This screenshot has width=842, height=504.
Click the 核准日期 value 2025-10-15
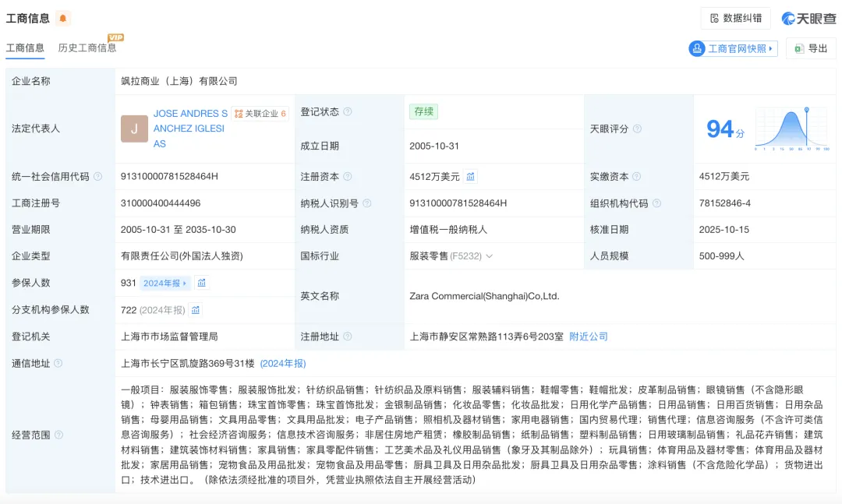click(x=723, y=229)
